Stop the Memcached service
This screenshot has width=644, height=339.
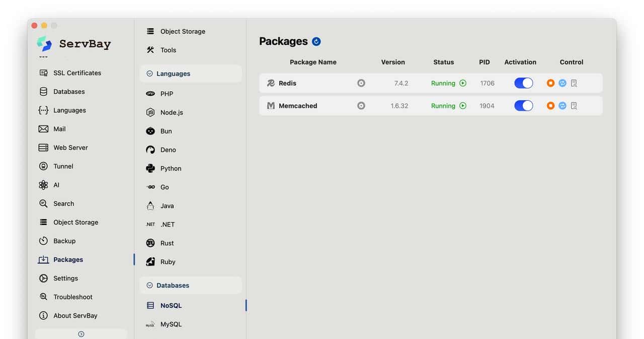pyautogui.click(x=550, y=106)
